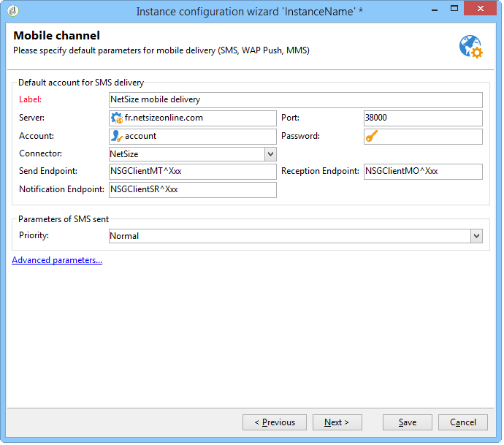Image resolution: width=504 pixels, height=445 pixels.
Task: Return to the Previous wizard step
Action: (275, 422)
